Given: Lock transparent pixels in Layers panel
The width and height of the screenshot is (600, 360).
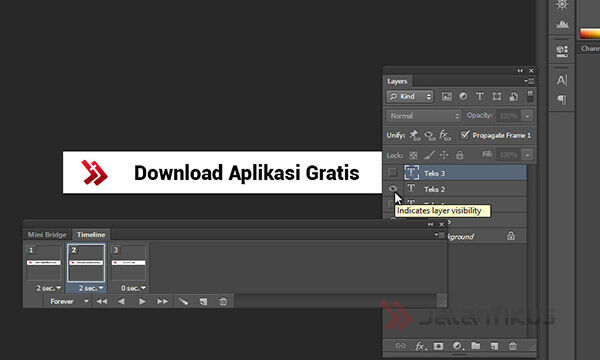Looking at the screenshot, I should click(x=413, y=155).
